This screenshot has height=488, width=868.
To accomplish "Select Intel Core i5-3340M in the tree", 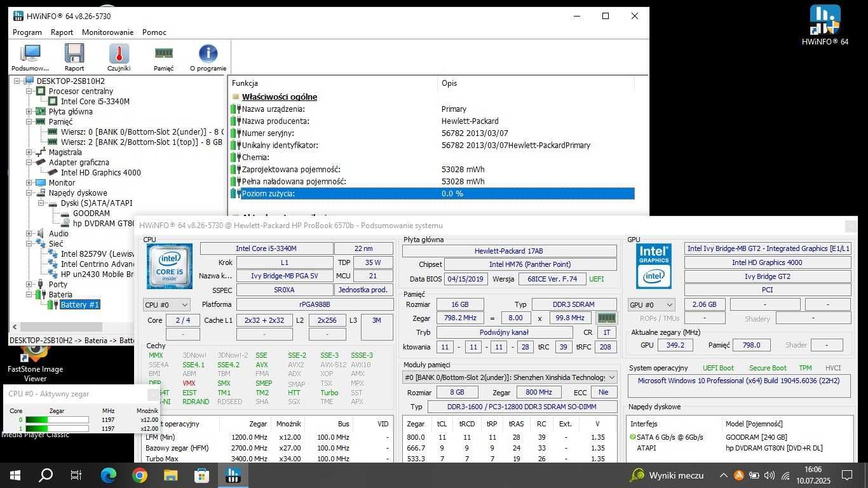I will pos(95,102).
